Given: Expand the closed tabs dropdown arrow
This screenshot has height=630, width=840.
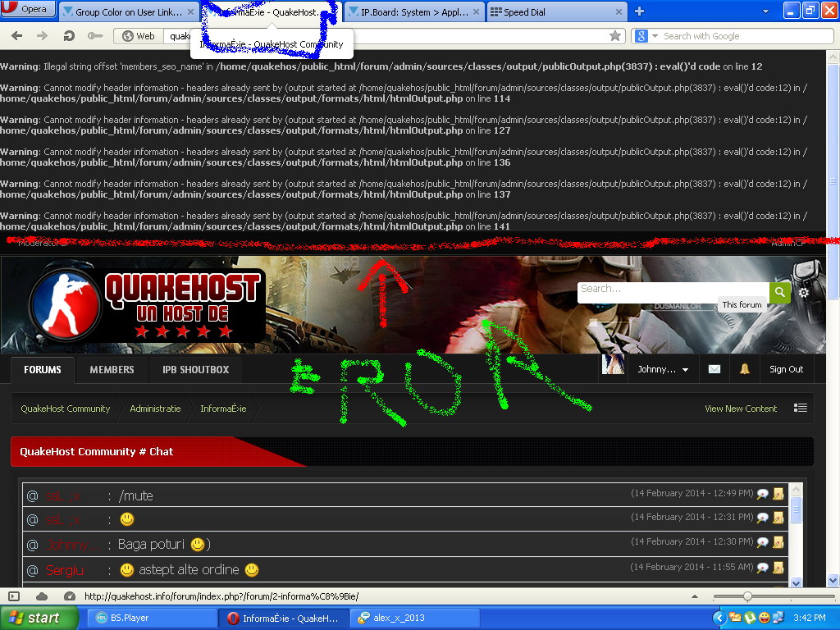Looking at the screenshot, I should (765, 11).
